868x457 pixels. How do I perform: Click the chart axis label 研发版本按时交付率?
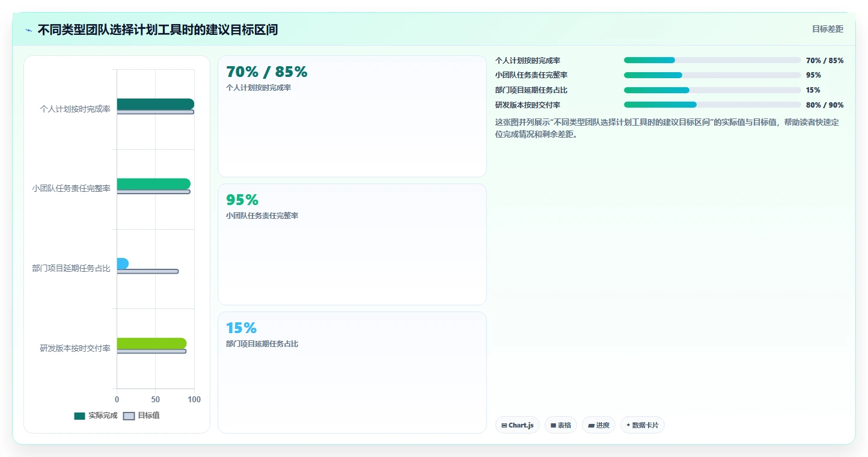75,348
